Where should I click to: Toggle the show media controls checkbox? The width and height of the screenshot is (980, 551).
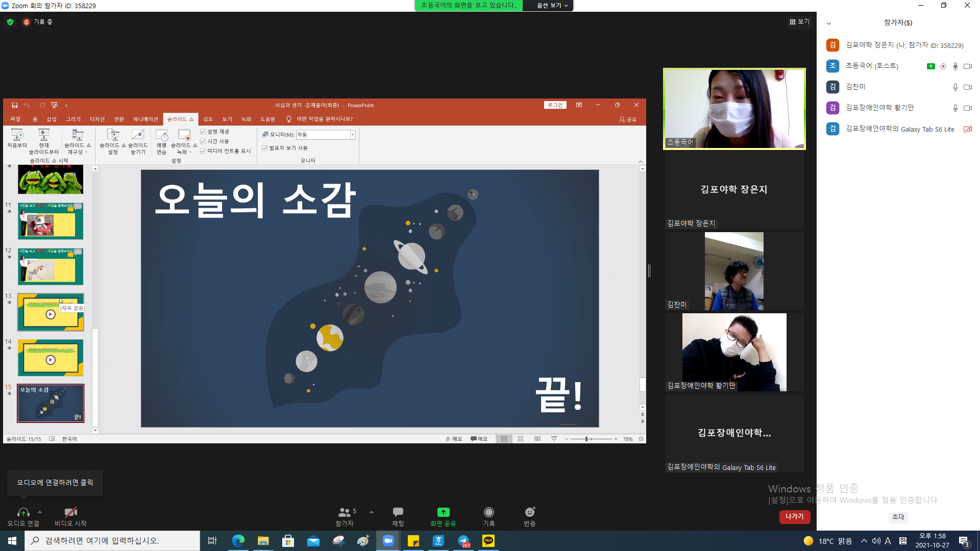click(203, 151)
